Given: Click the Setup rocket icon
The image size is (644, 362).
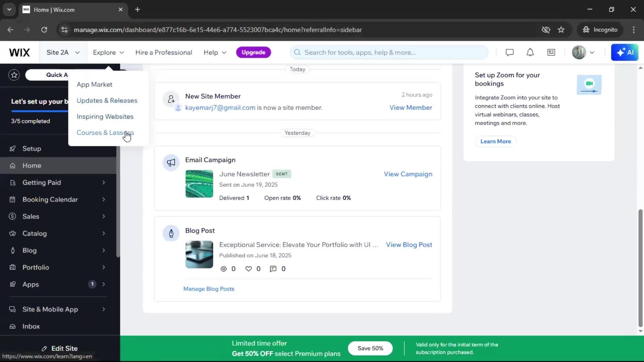Looking at the screenshot, I should (x=12, y=148).
